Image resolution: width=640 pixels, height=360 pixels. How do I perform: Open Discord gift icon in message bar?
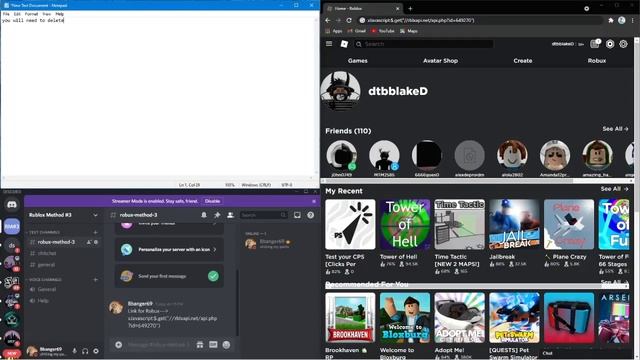pos(200,345)
